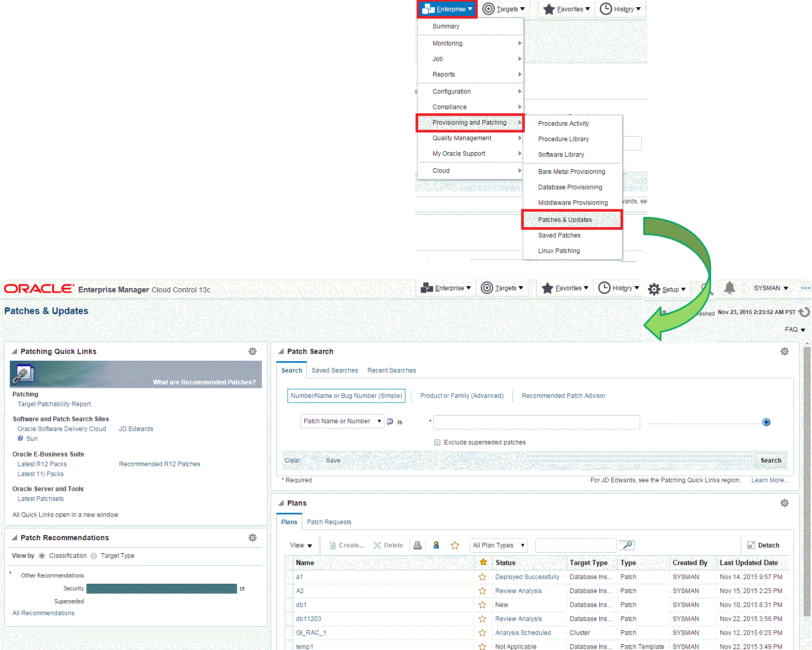
Task: Click the Deployed Successfully status for a1
Action: click(527, 577)
